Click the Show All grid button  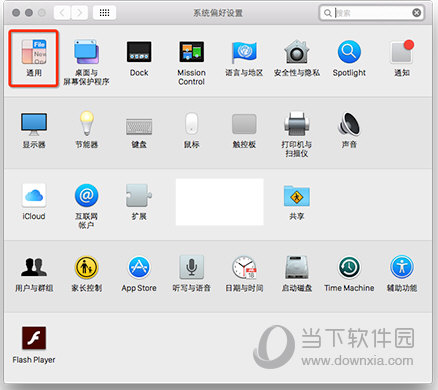coord(104,13)
